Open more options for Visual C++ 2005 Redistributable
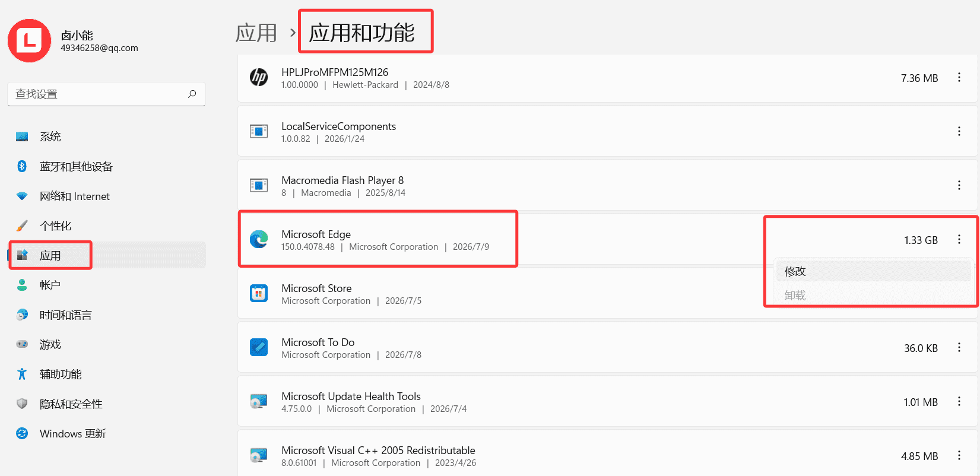Screen dimensions: 980x476 click(x=959, y=455)
